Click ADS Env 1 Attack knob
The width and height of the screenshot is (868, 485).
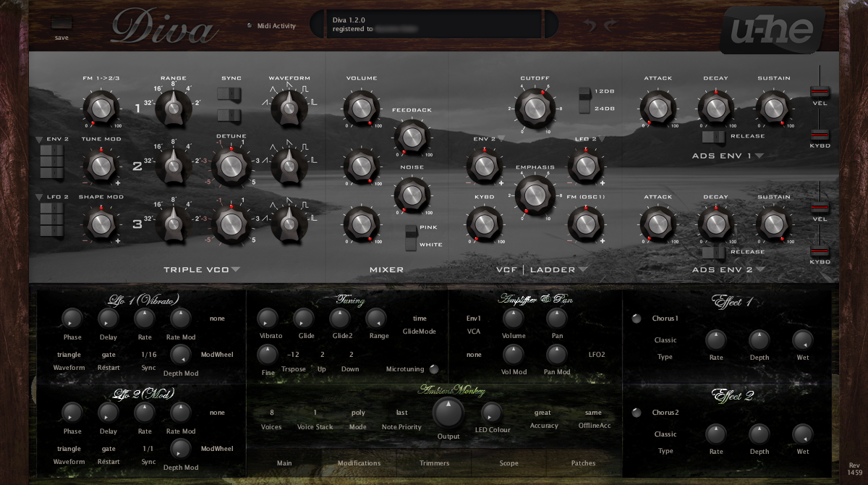(657, 109)
